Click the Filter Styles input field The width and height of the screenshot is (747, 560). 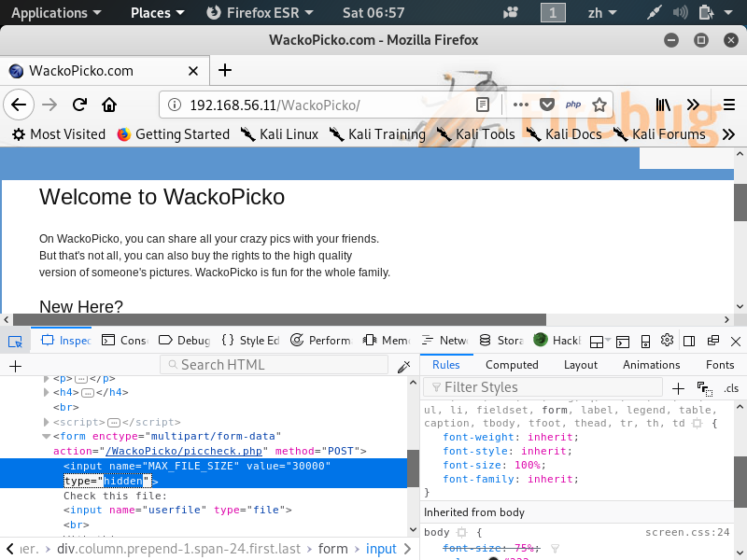click(543, 387)
